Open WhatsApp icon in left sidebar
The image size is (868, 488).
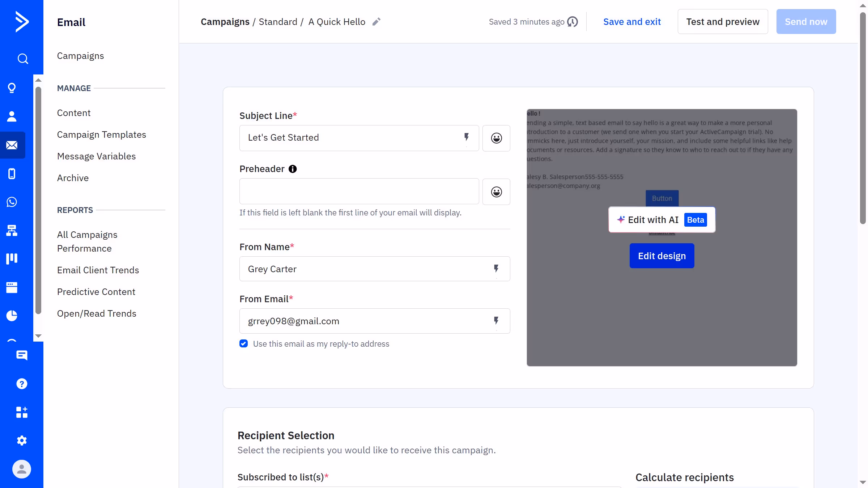pyautogui.click(x=12, y=202)
